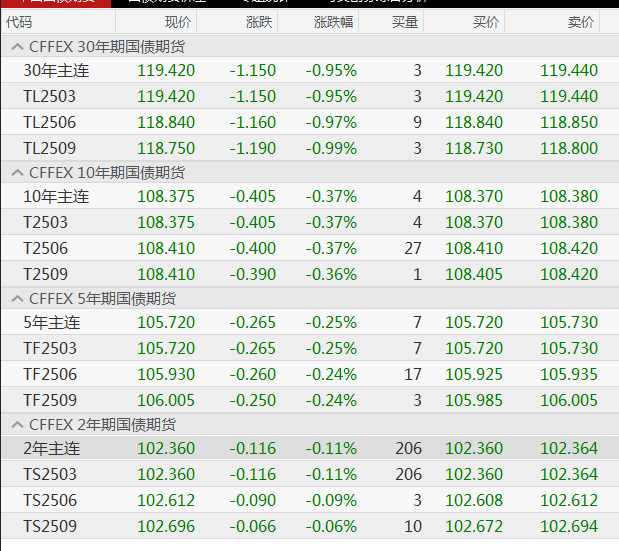Click the 卖价 column header

pos(580,21)
